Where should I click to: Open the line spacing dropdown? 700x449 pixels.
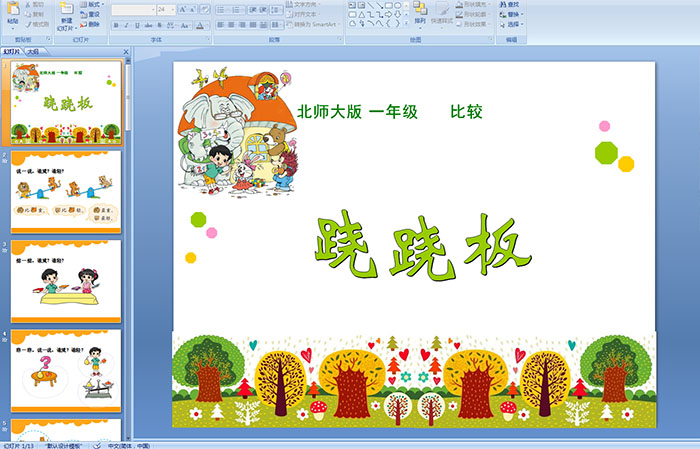click(277, 9)
